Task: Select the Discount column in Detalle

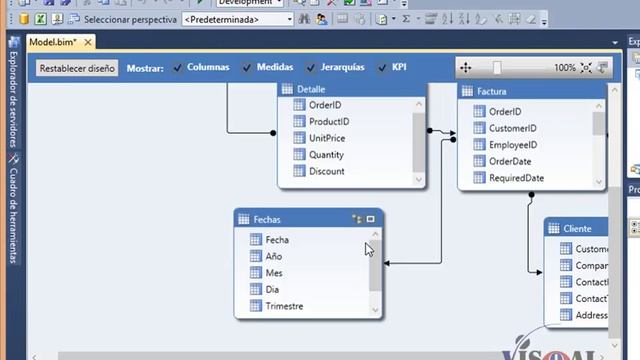Action: (x=327, y=171)
